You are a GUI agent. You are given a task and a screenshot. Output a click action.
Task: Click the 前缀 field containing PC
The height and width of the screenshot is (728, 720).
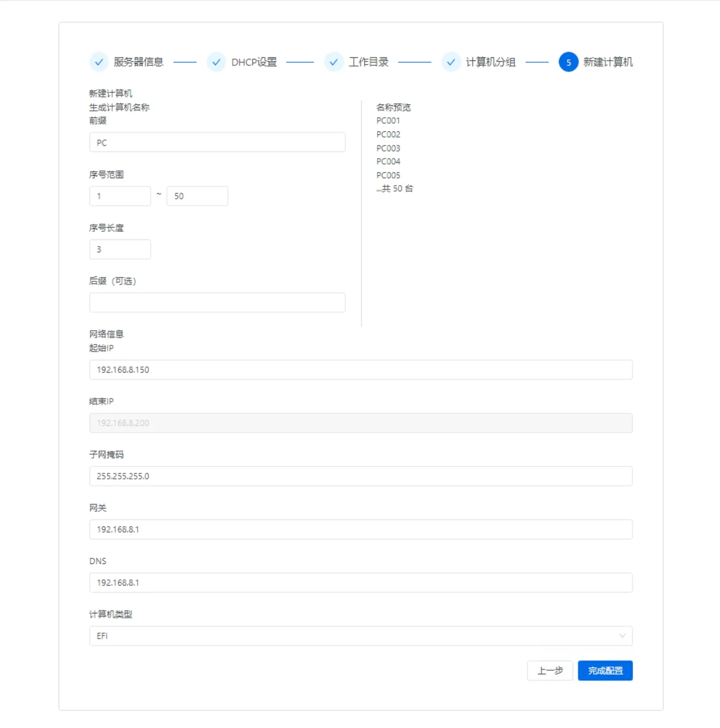pyautogui.click(x=217, y=142)
